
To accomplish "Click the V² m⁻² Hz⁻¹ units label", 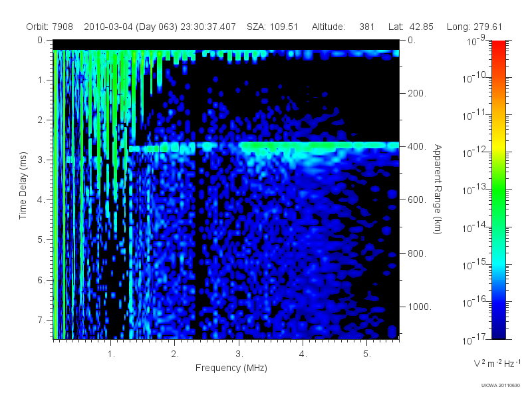I will [x=497, y=363].
